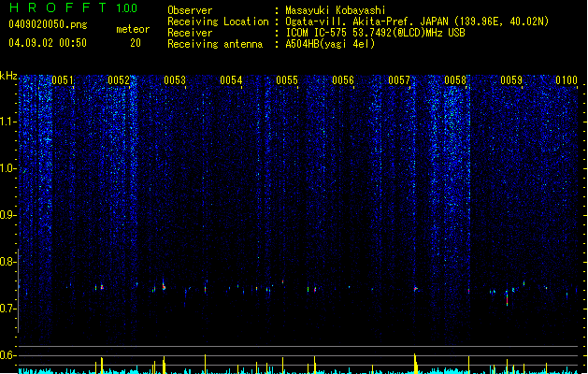Click the kHz axis unit label
This screenshot has width=588, height=374.
click(8, 76)
